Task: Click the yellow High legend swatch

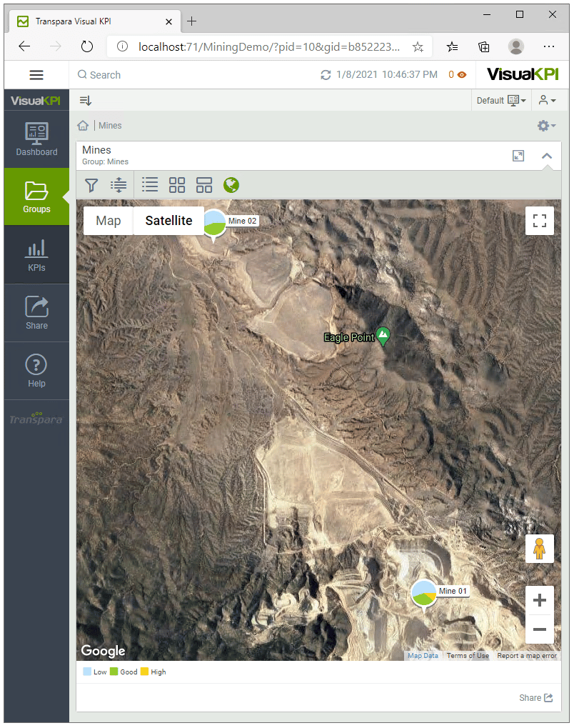Action: 145,672
